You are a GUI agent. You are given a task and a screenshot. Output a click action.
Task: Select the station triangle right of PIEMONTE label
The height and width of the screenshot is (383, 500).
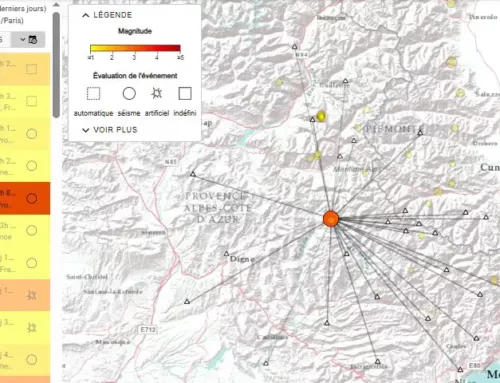pyautogui.click(x=420, y=133)
